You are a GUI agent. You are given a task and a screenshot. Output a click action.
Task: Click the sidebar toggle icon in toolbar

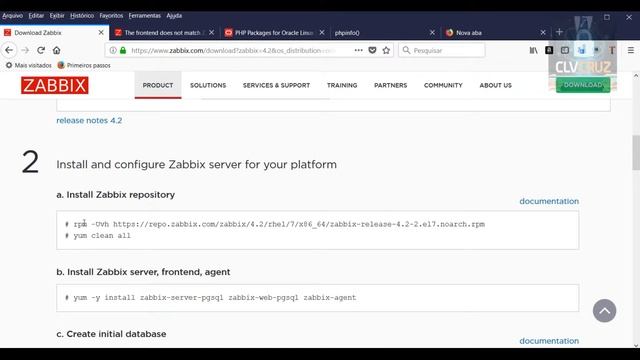[564, 50]
